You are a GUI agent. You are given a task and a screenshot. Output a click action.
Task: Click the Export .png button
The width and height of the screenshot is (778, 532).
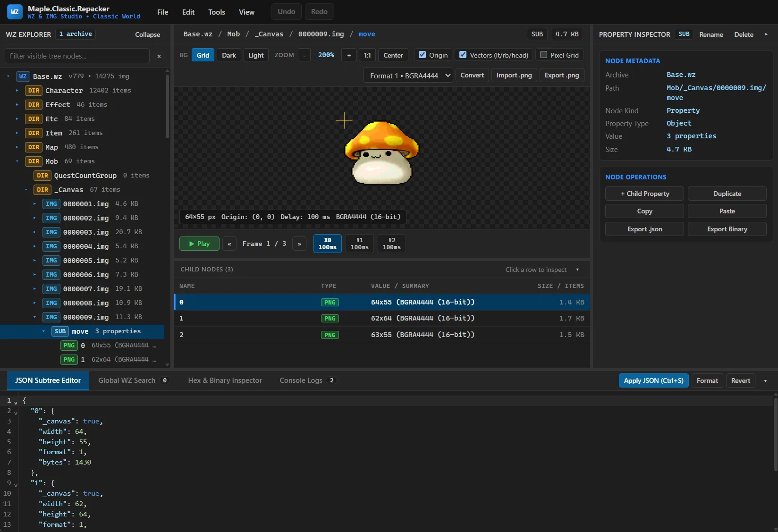562,76
